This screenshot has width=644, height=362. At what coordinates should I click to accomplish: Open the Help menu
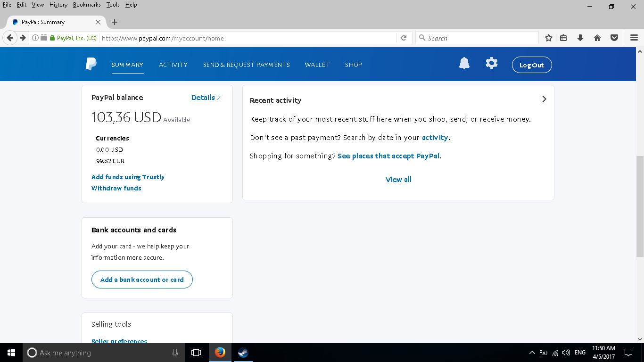coord(131,5)
